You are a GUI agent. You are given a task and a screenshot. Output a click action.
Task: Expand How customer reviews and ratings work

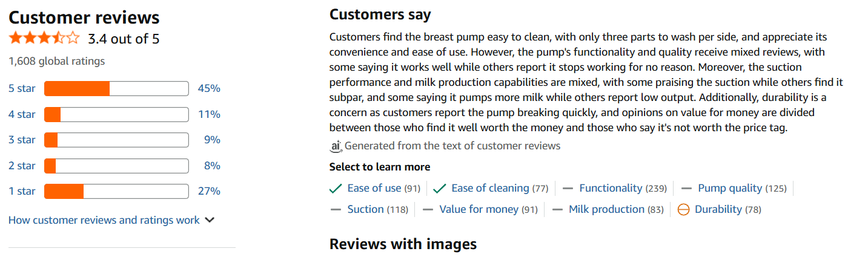104,220
